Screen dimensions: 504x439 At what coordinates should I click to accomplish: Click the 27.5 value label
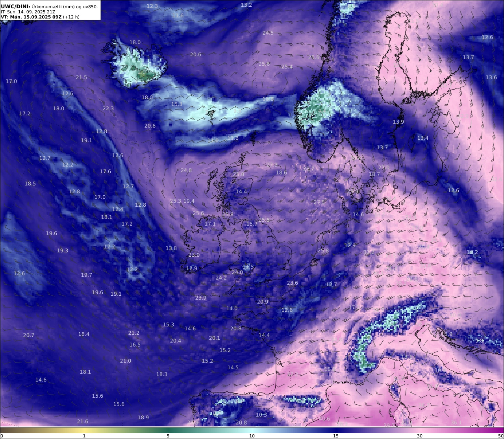click(319, 202)
